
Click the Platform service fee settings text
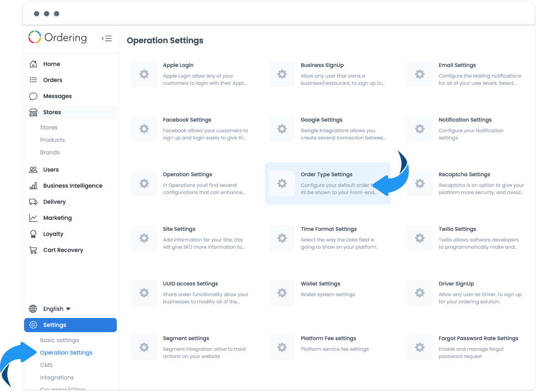(334, 349)
